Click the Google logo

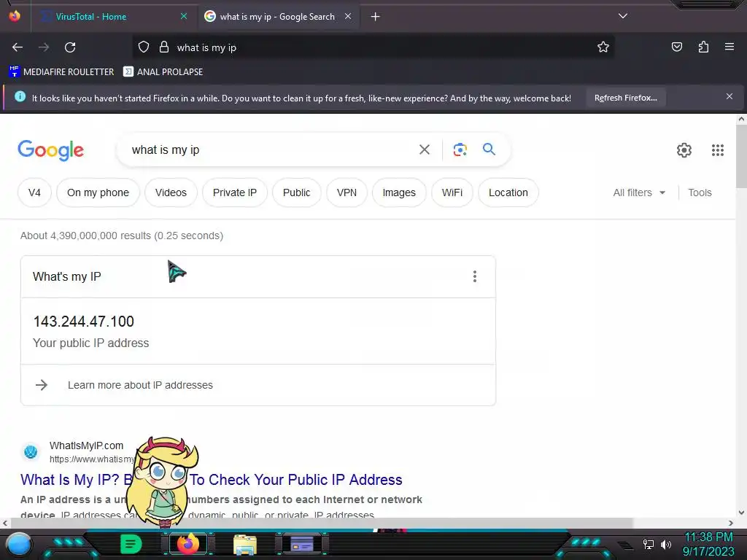pos(50,150)
